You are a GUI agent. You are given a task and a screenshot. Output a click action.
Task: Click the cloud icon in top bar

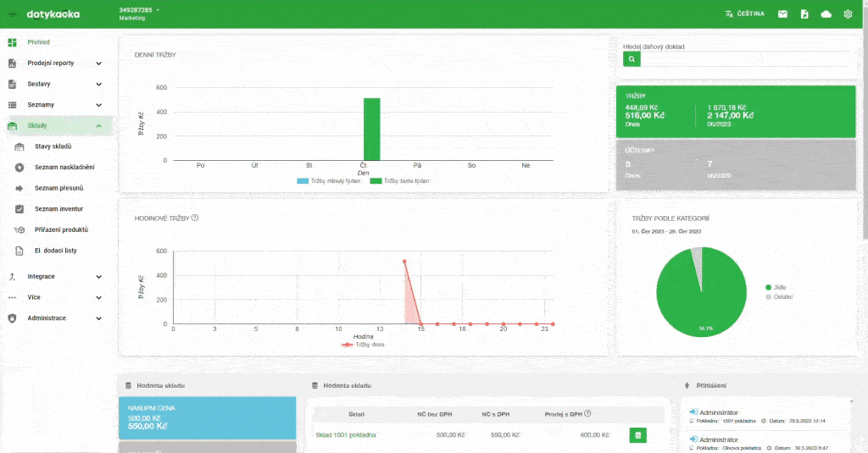(x=826, y=14)
